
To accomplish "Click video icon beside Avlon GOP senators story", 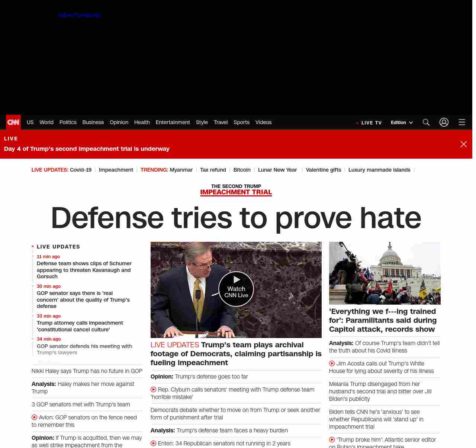I will [34, 418].
